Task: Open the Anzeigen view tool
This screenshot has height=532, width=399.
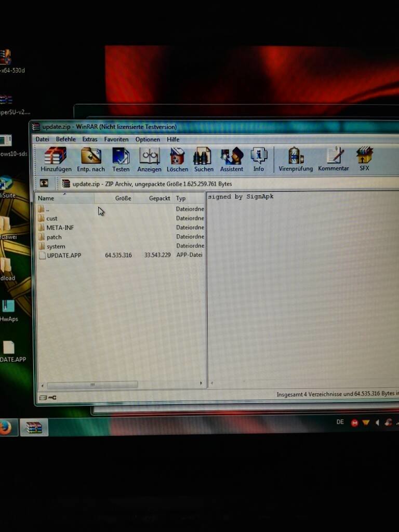Action: click(149, 158)
